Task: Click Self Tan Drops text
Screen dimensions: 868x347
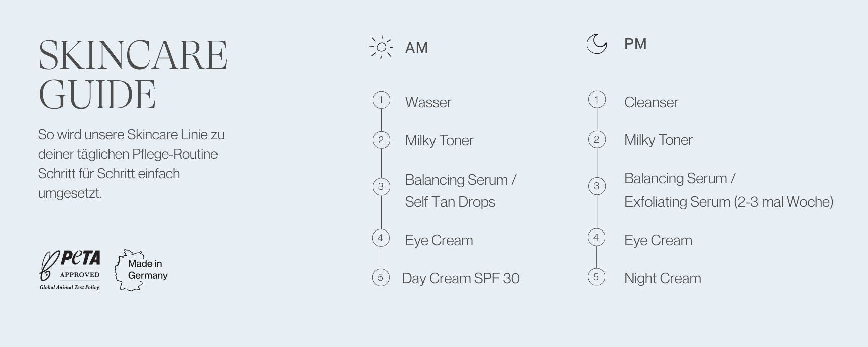Action: coord(450,202)
